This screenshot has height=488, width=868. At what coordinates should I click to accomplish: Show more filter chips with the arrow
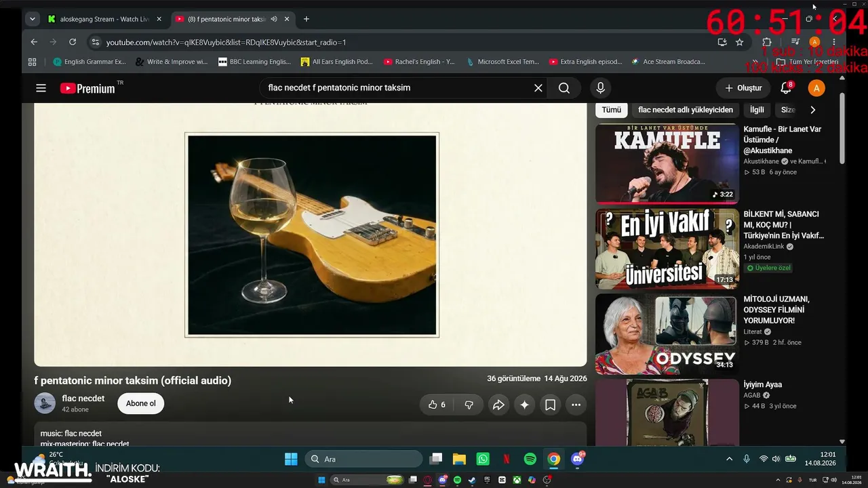tap(813, 110)
